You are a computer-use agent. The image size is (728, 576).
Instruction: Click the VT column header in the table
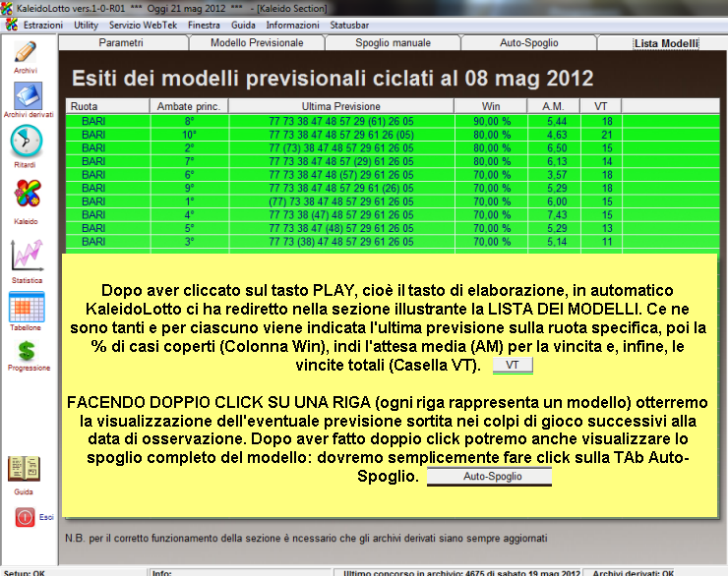600,106
